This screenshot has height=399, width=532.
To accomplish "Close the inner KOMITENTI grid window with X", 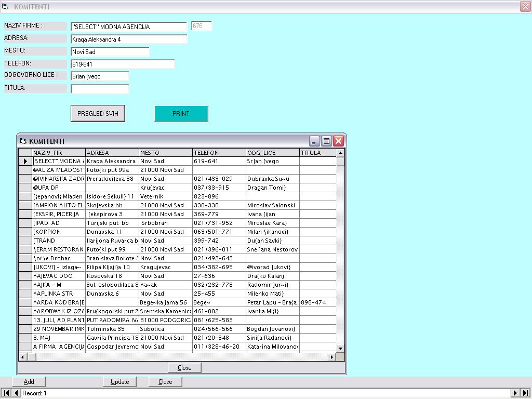I will (x=338, y=141).
